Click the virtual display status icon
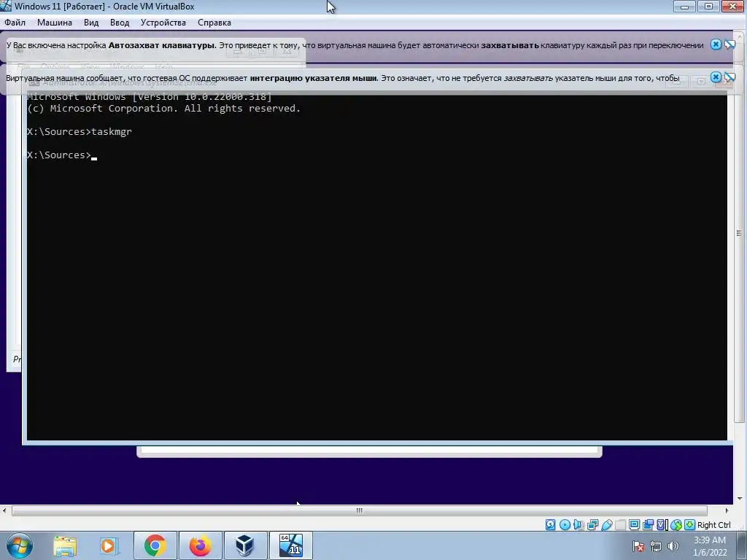 coord(634,525)
